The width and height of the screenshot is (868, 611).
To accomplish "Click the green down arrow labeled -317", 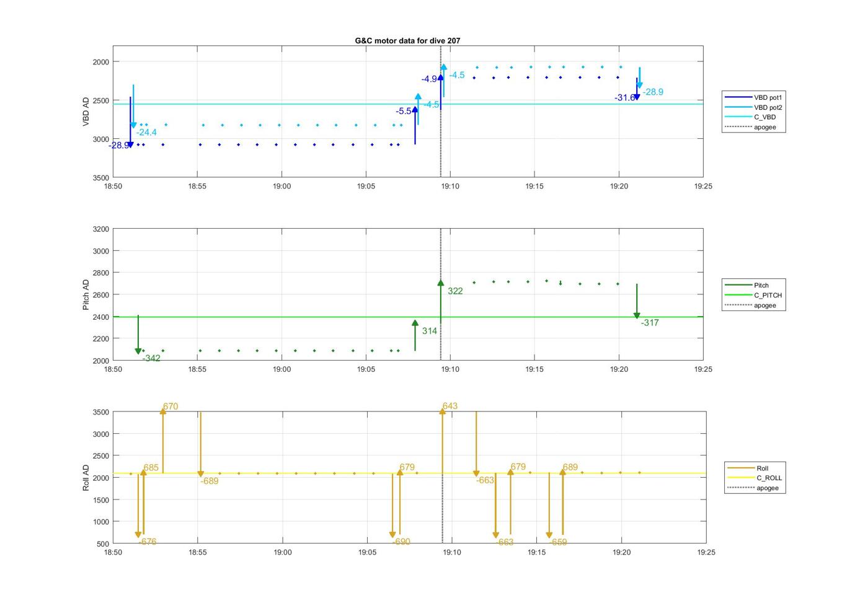I will (x=637, y=302).
